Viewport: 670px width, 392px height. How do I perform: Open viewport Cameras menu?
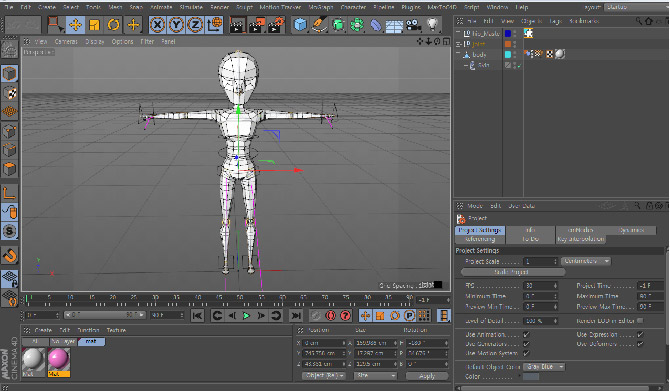click(66, 41)
